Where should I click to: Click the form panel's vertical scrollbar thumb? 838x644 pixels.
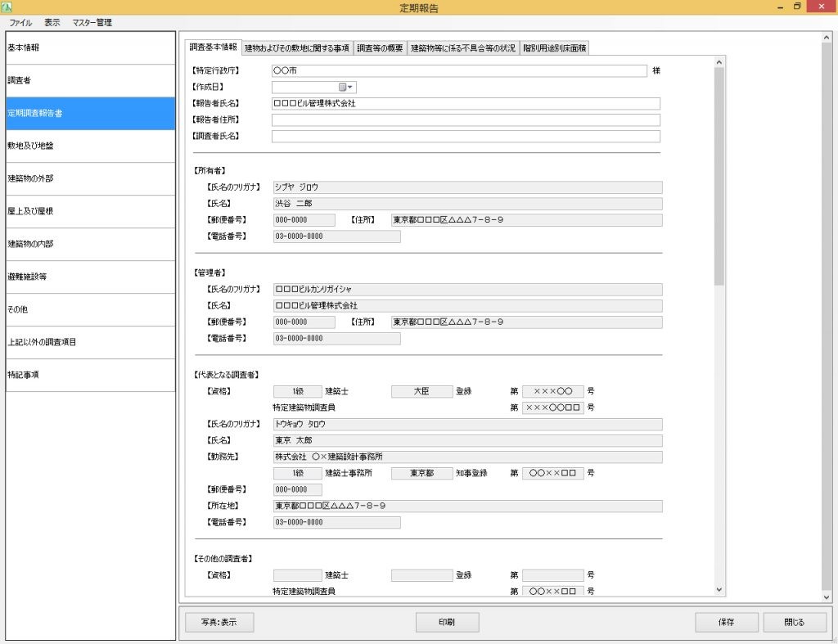pyautogui.click(x=719, y=177)
